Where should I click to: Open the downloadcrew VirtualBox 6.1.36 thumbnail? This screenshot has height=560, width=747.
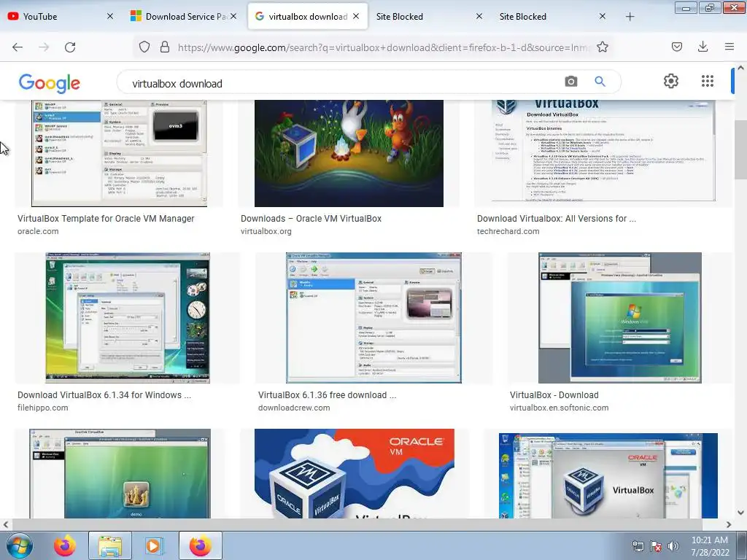[x=373, y=318]
